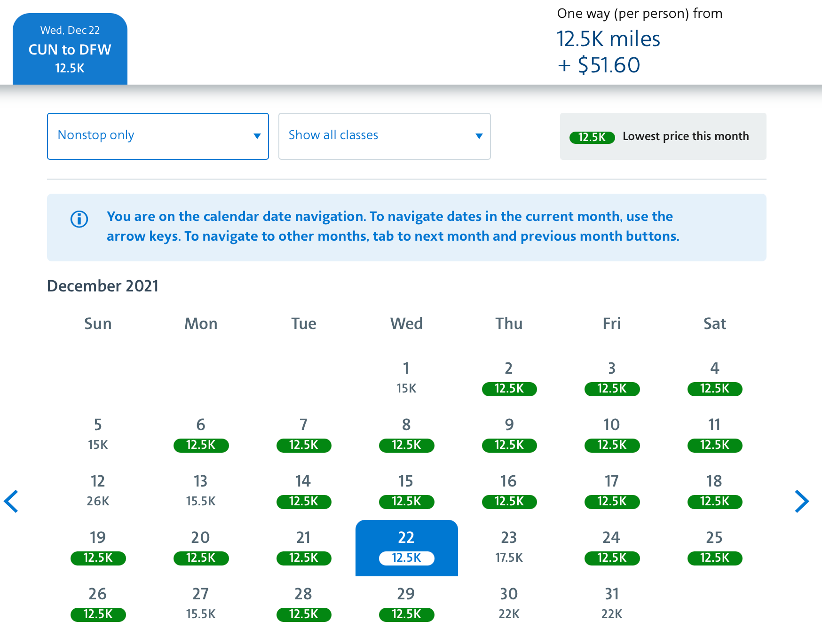The width and height of the screenshot is (822, 644).
Task: Choose December 25 award price badge
Action: (714, 558)
